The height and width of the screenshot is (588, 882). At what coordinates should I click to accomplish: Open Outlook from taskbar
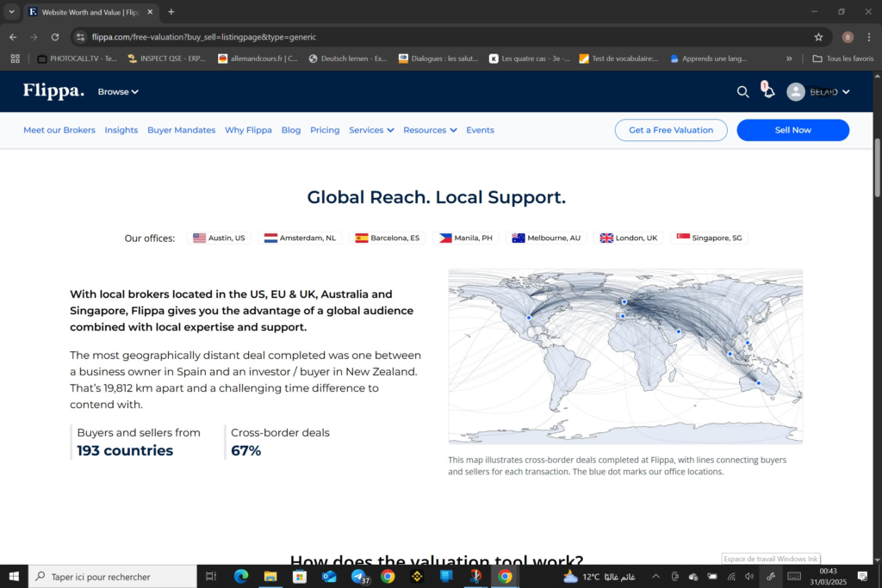click(x=329, y=576)
